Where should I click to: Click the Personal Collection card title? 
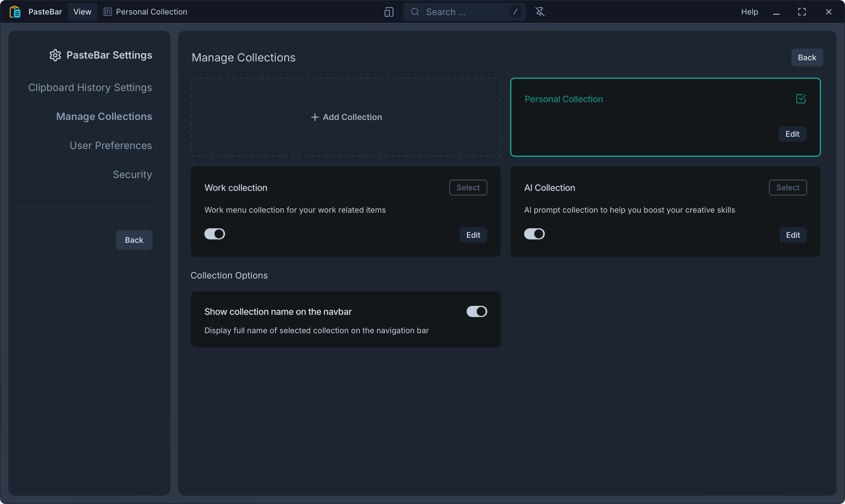coord(563,99)
